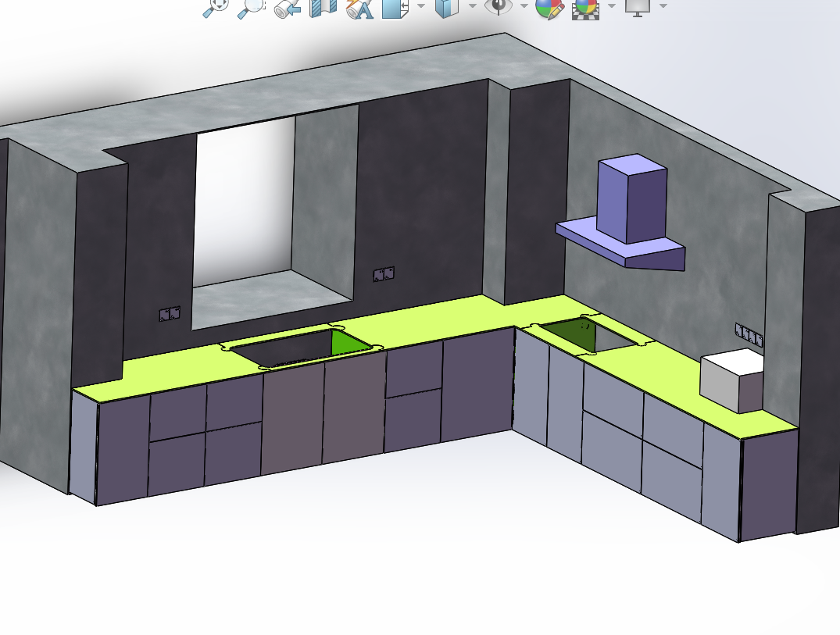Viewport: 840px width, 635px height.
Task: Activate the Section View tool
Action: (323, 8)
